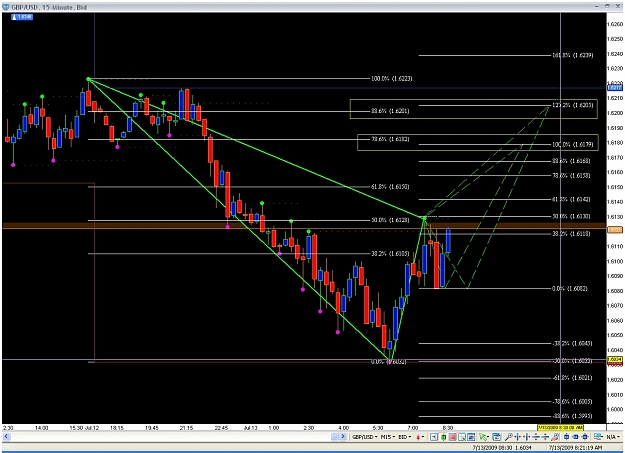
Task: Click the first horizontal-line zoom icon
Action: click(536, 437)
